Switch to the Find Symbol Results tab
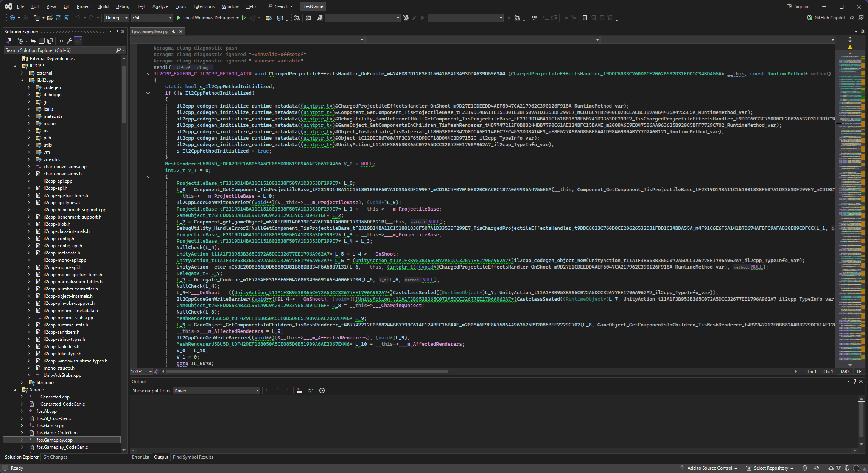Image resolution: width=868 pixels, height=473 pixels. (x=193, y=457)
